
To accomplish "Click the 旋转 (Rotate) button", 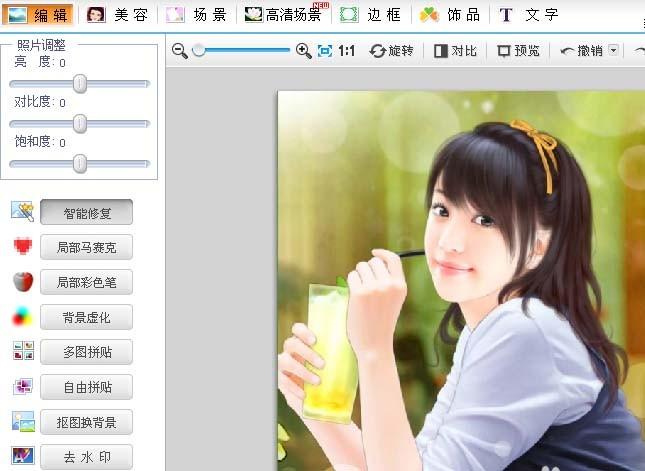I will coord(391,51).
